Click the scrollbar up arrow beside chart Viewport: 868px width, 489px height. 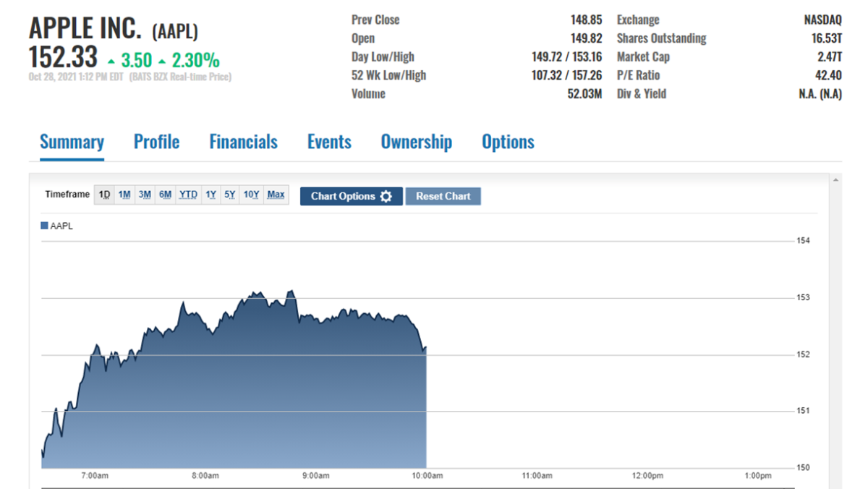(x=837, y=179)
